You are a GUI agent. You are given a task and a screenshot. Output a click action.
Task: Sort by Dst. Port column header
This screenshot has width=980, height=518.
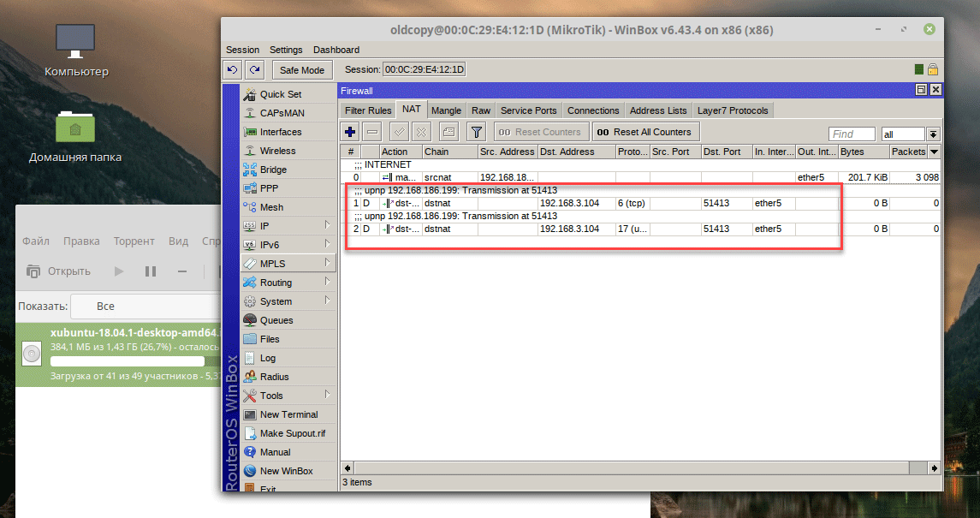727,152
